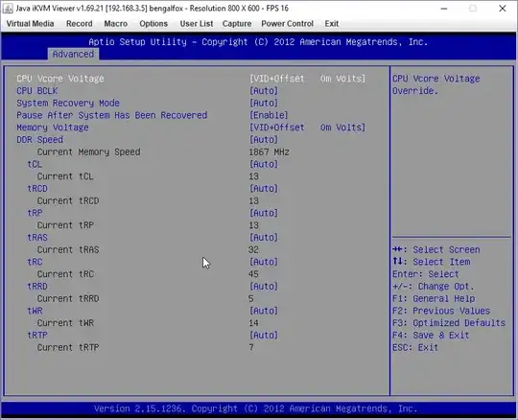The image size is (518, 420).
Task: Click the Current tRTP value 7
Action: (x=251, y=347)
